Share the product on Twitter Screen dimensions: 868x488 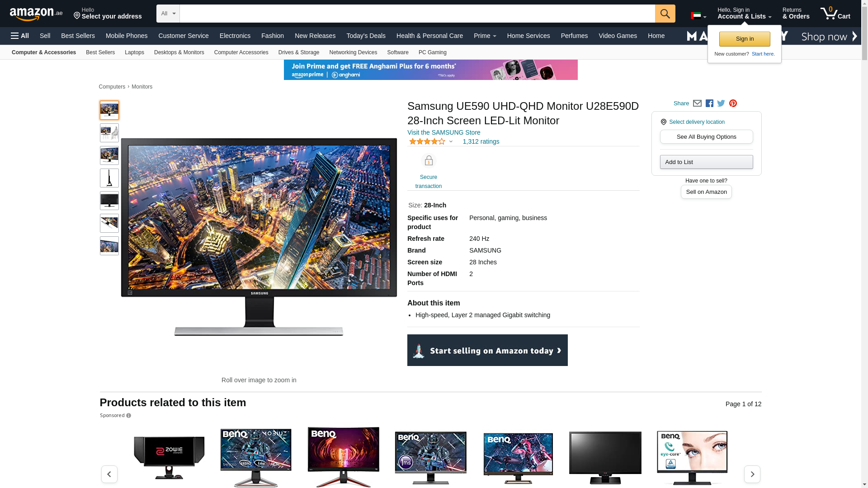721,103
